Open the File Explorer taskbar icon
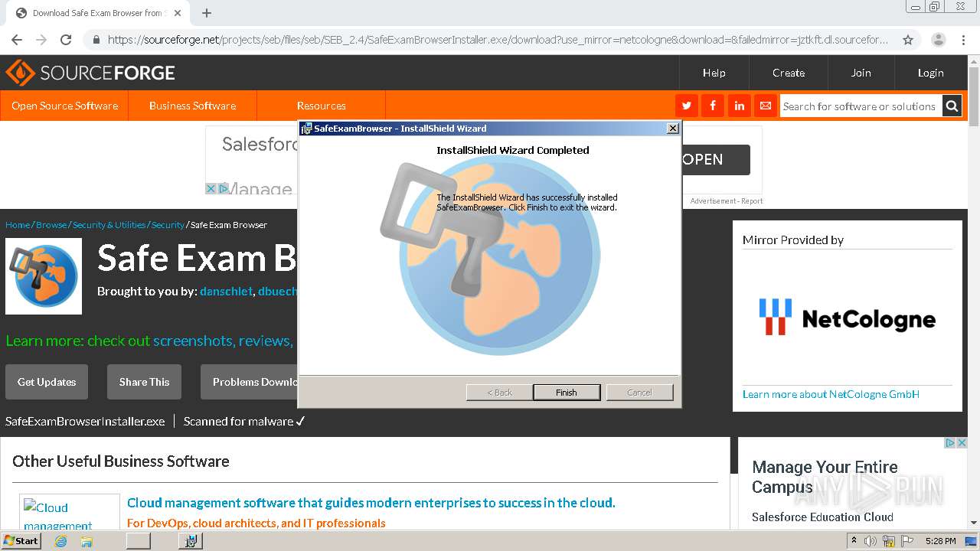Screen dimensions: 980x551 coord(87,541)
